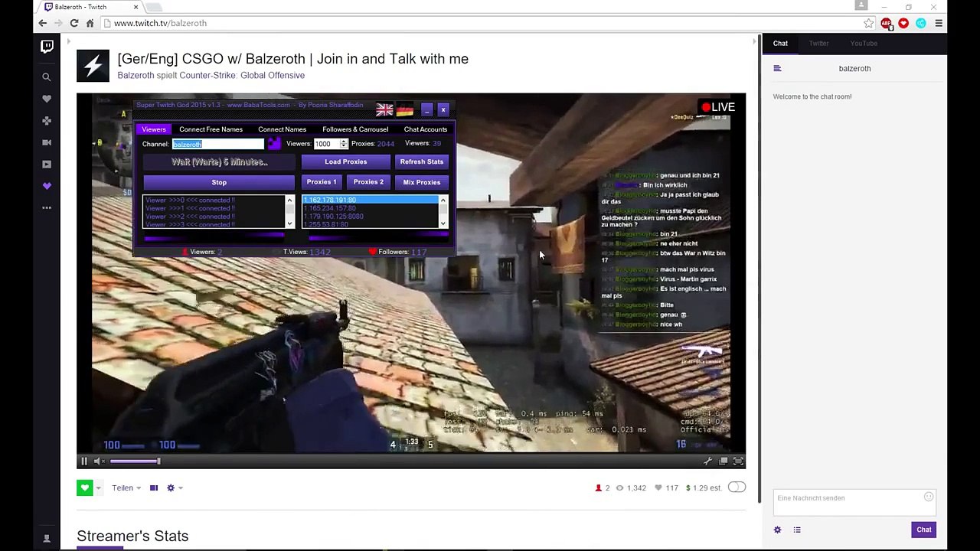Click the green follow heart button

pyautogui.click(x=84, y=487)
